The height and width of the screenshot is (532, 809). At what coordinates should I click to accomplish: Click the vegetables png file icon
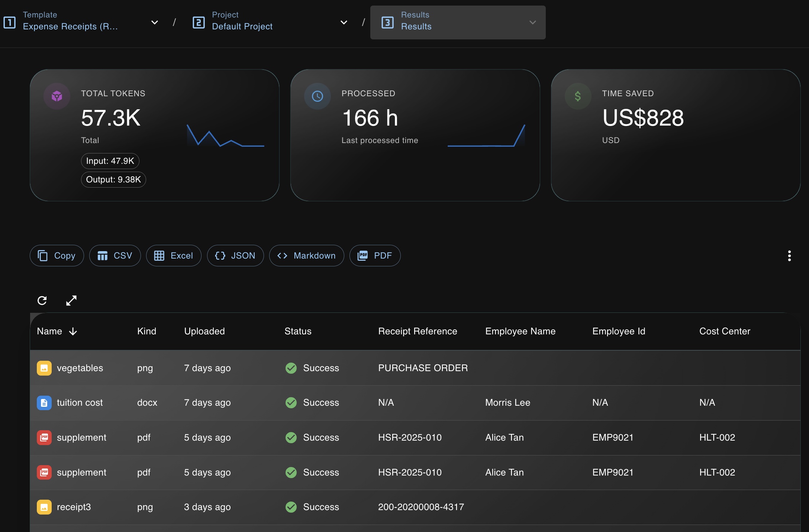(44, 368)
